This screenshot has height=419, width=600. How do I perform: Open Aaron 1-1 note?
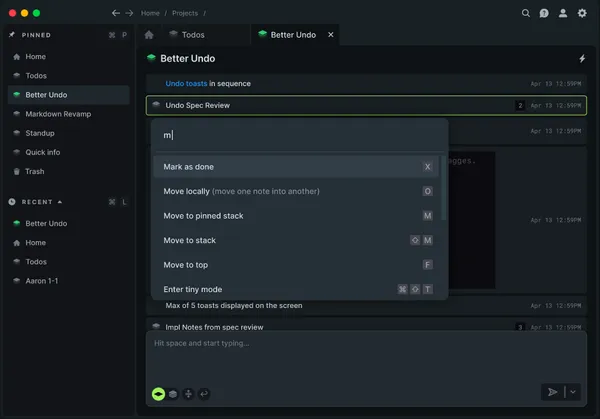pos(68,281)
